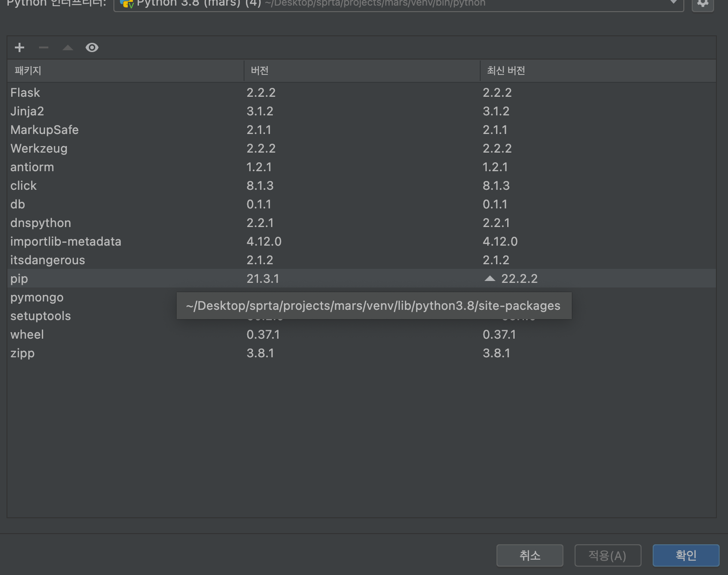Viewport: 728px width, 575px height.
Task: Choose the dnspython package
Action: 40,223
